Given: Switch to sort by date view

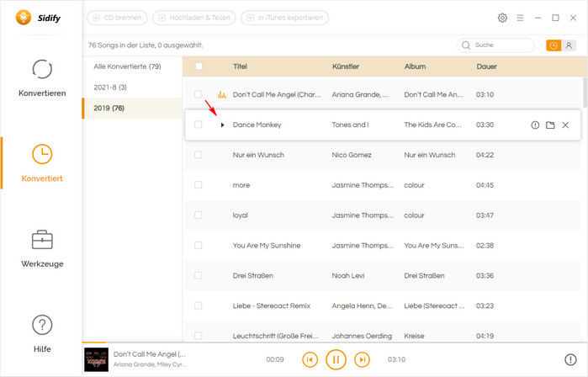Looking at the screenshot, I should pyautogui.click(x=554, y=45).
